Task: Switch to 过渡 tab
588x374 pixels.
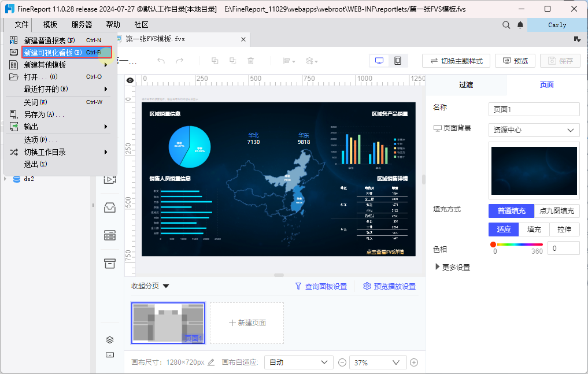Action: click(466, 85)
